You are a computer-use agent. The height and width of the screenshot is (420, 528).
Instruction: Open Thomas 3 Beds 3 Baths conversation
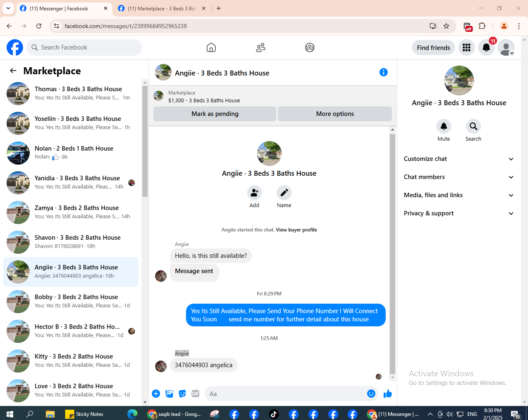[x=71, y=94]
